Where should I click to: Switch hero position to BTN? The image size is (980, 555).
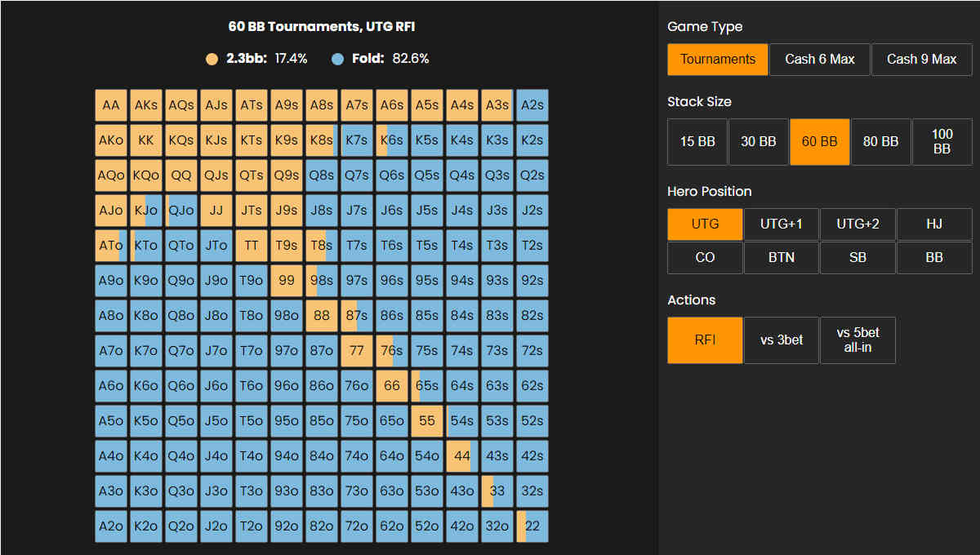pyautogui.click(x=781, y=258)
